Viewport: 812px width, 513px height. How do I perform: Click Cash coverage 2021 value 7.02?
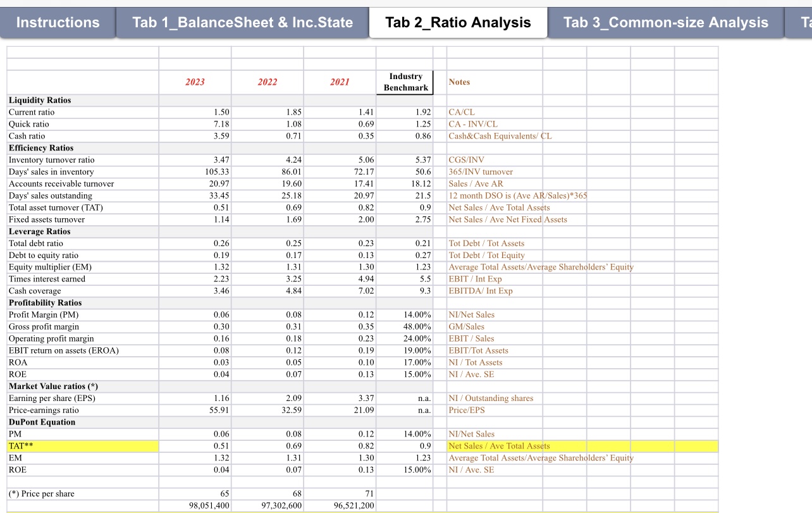point(340,291)
